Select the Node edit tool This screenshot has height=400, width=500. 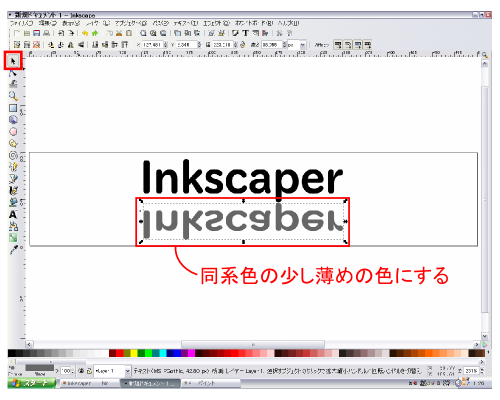pos(13,72)
